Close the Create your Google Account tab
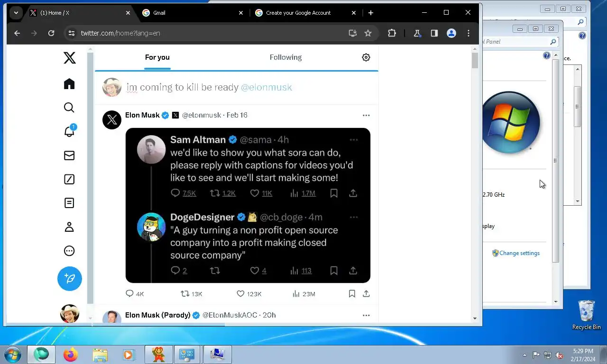 pyautogui.click(x=354, y=13)
